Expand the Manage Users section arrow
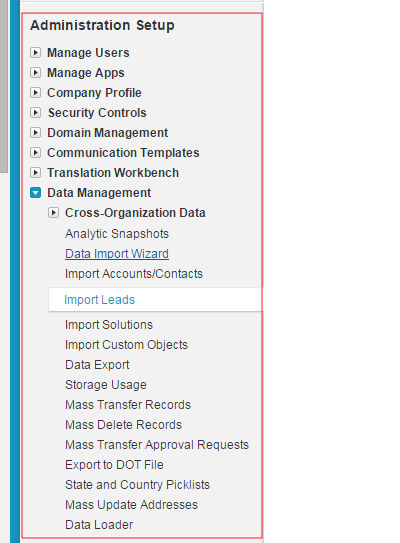Viewport: 400px width, 543px height. click(35, 53)
